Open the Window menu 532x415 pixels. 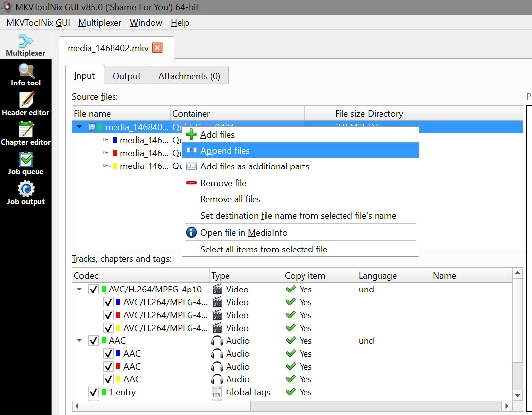pyautogui.click(x=146, y=23)
